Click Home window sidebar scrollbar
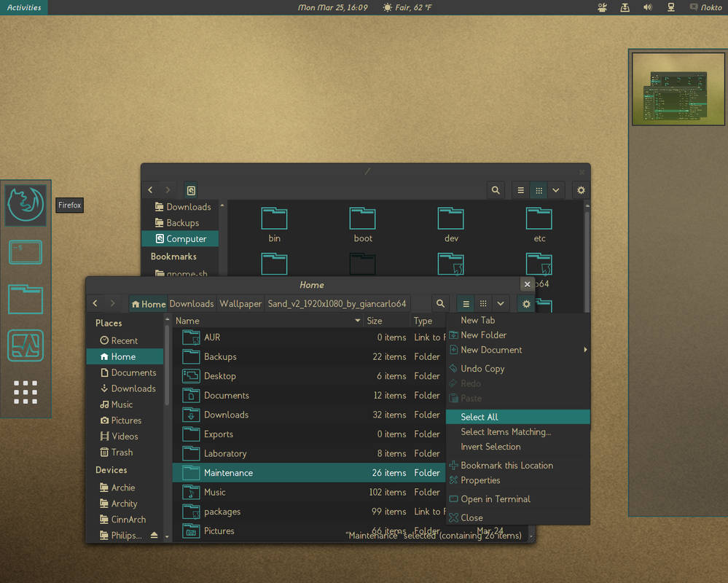 point(167,364)
